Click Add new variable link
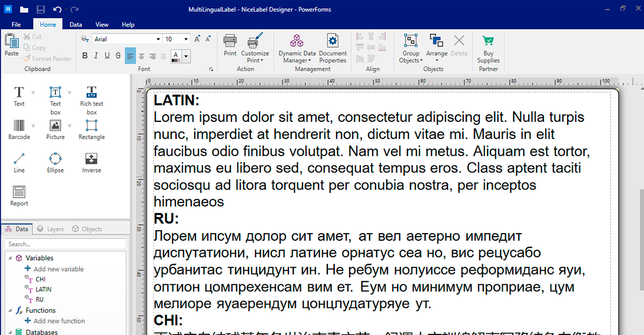 point(58,269)
